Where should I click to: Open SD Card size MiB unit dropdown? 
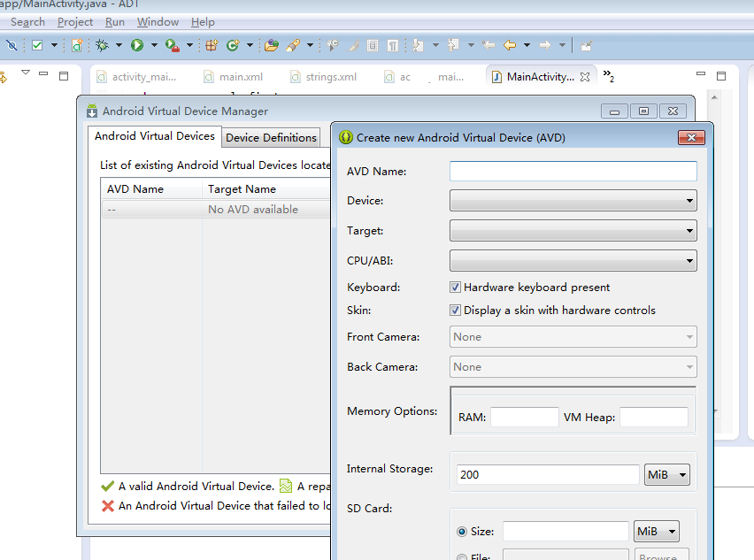coord(657,531)
